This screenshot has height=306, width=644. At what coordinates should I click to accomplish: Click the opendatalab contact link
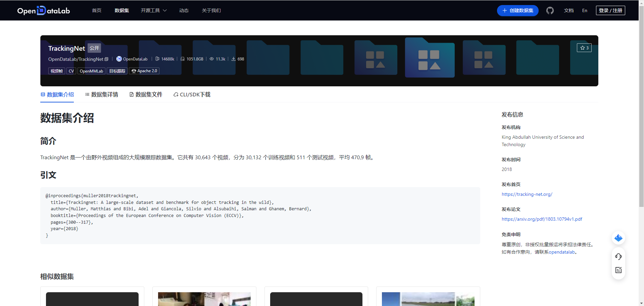[x=562, y=252]
